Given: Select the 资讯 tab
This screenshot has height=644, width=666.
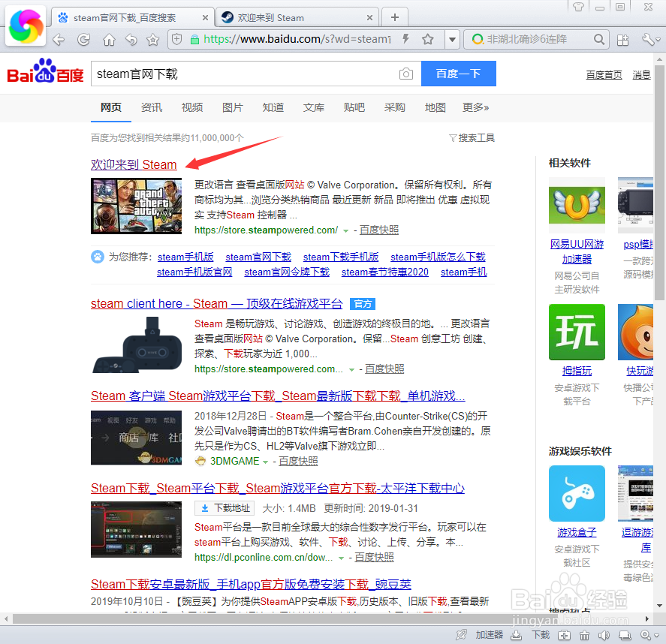Looking at the screenshot, I should [x=152, y=107].
